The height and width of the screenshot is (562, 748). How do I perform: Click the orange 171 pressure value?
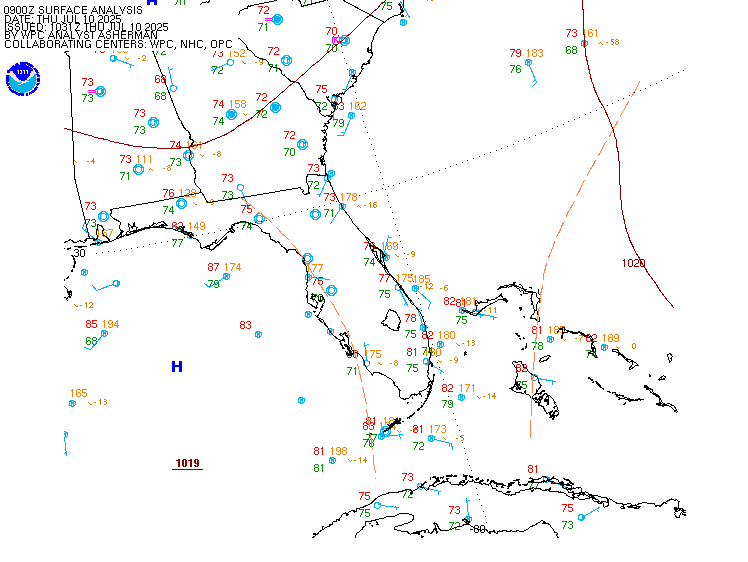[x=467, y=388]
